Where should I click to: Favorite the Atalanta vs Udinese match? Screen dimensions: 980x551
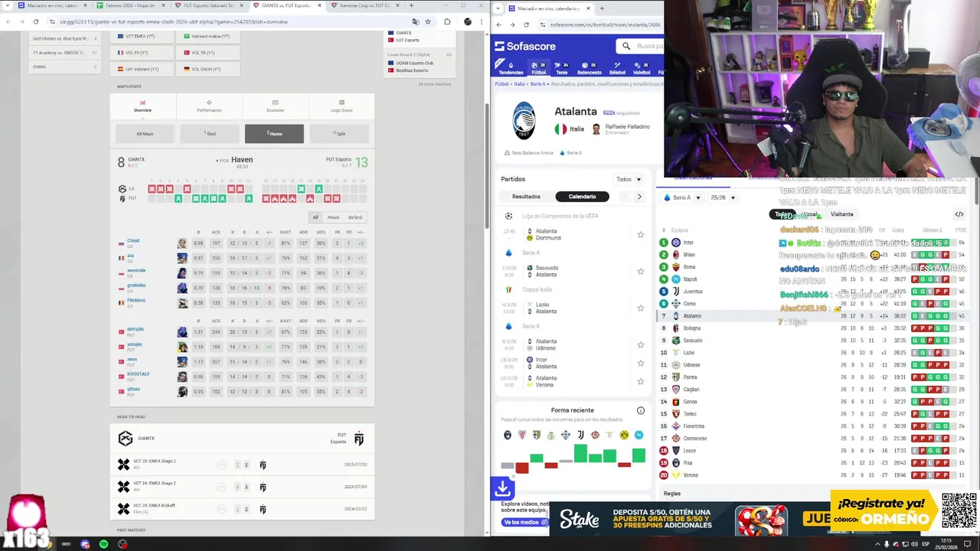[641, 344]
